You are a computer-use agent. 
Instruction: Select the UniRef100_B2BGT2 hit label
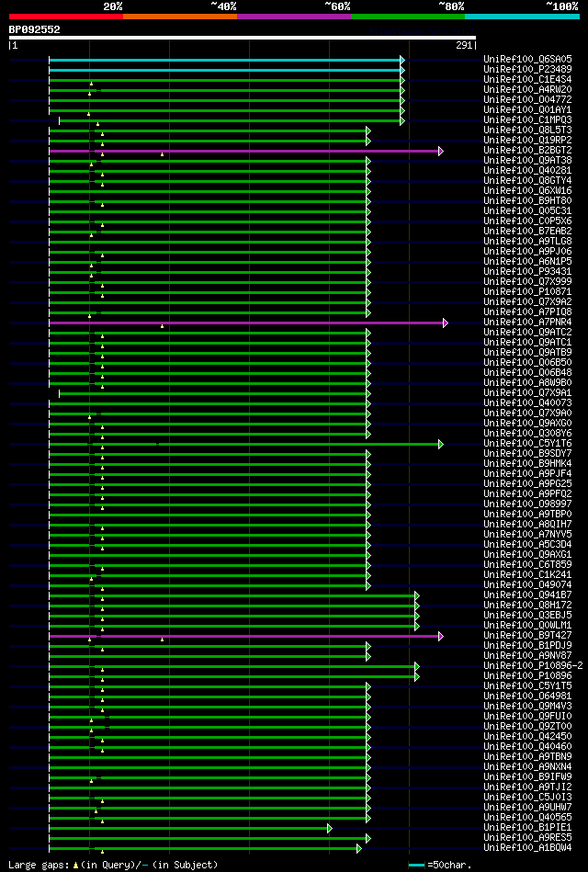click(527, 150)
